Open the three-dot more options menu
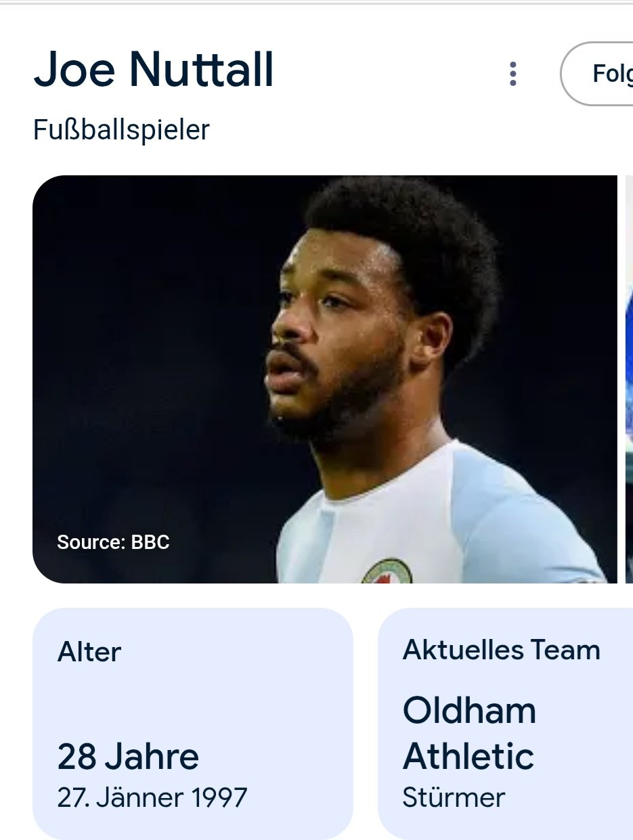The height and width of the screenshot is (840, 633). pyautogui.click(x=513, y=74)
